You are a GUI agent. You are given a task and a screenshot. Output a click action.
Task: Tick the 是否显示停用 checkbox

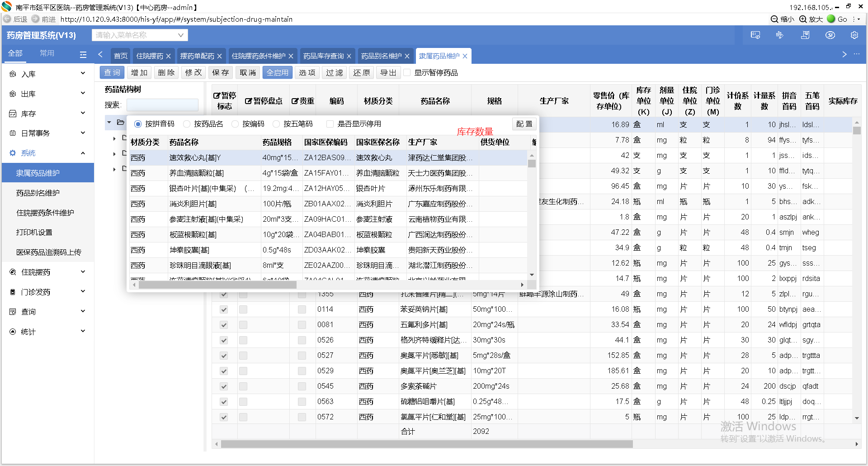330,124
